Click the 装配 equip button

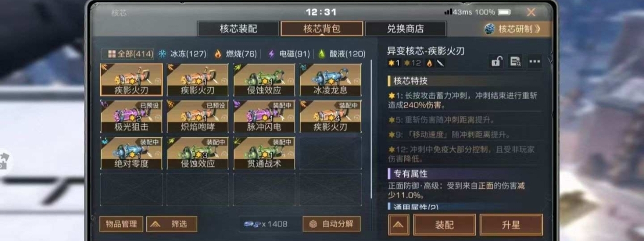click(444, 225)
